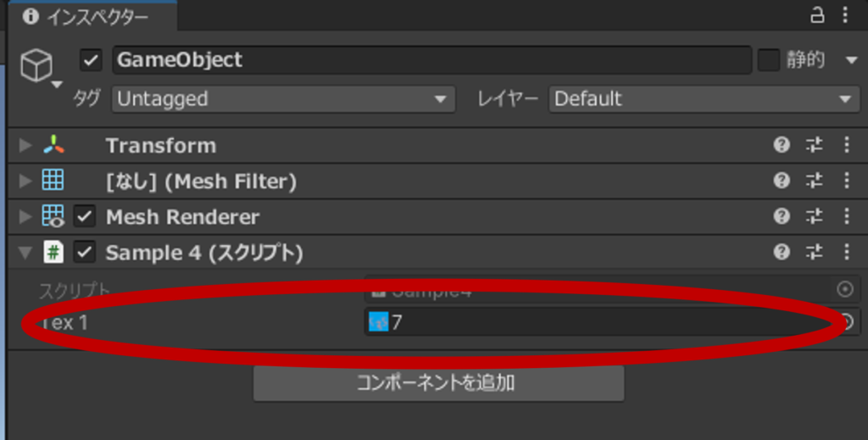Click the Sample 4 preset sliders icon
The height and width of the screenshot is (440, 868).
[x=815, y=253]
